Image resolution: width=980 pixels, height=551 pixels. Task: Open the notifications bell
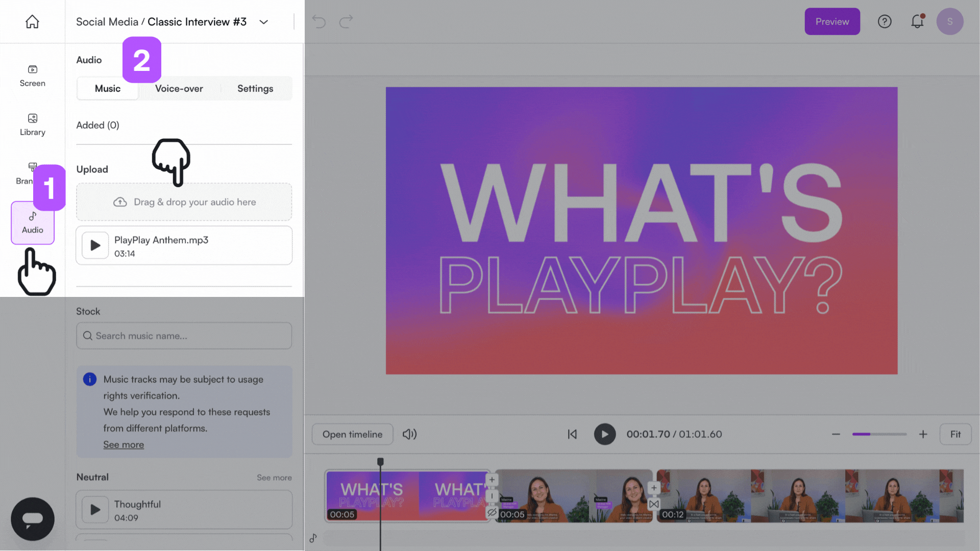918,21
